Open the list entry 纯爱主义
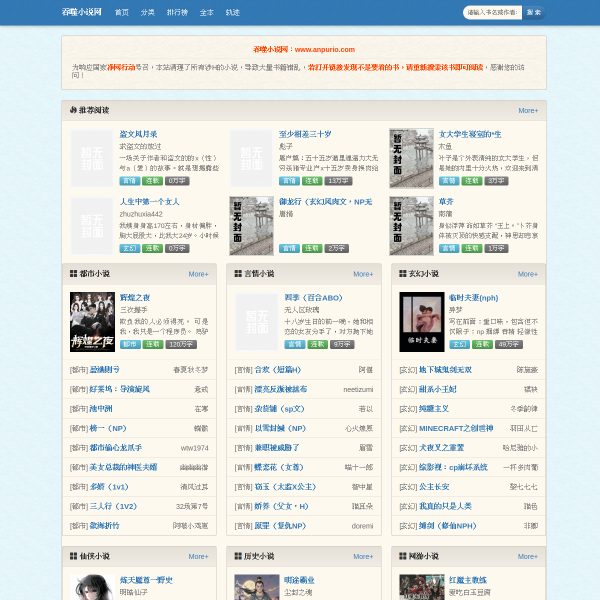The height and width of the screenshot is (600, 600). point(434,409)
